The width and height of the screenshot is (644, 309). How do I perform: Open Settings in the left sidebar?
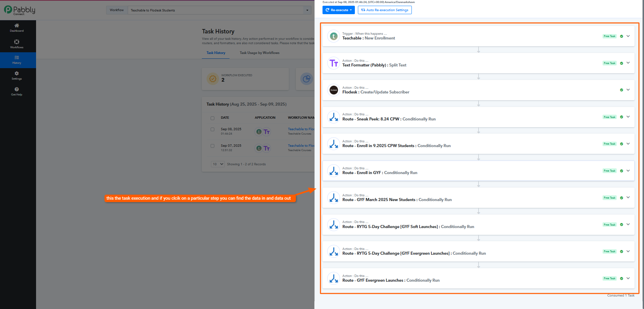(17, 76)
